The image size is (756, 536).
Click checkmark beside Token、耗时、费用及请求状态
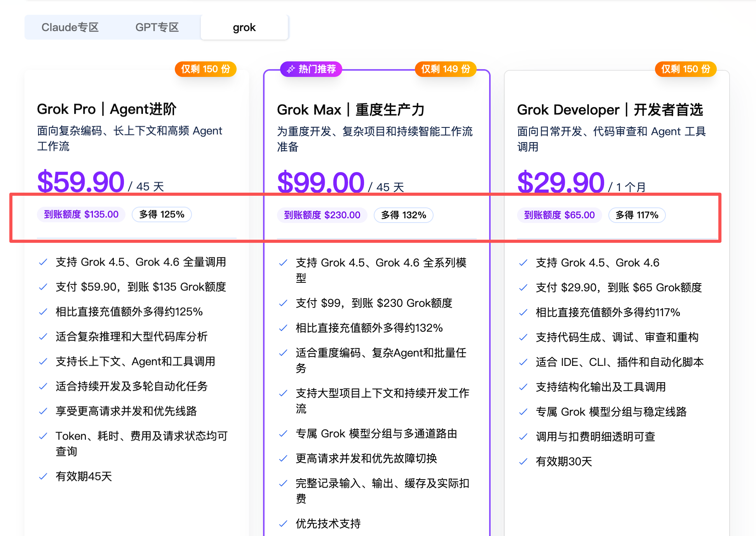pyautogui.click(x=43, y=436)
